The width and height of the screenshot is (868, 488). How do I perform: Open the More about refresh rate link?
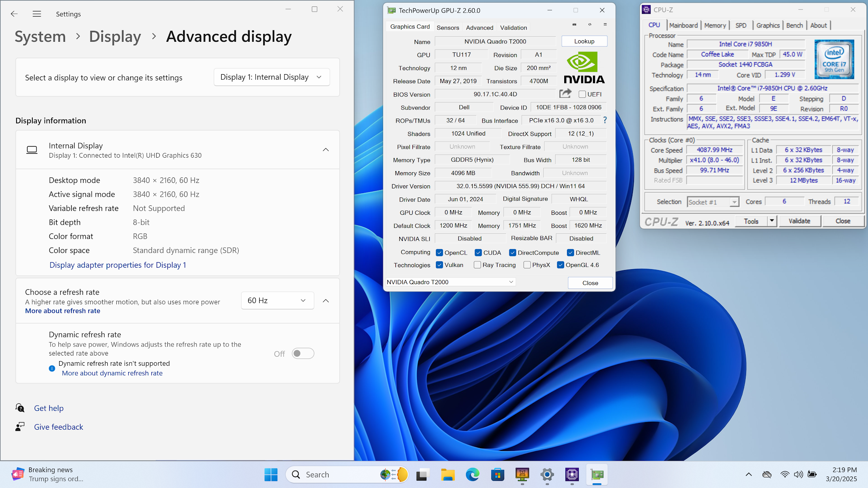[x=63, y=311]
